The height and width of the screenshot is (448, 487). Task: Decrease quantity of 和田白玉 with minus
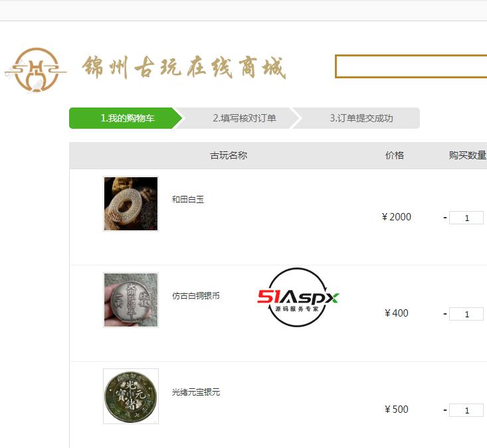445,218
